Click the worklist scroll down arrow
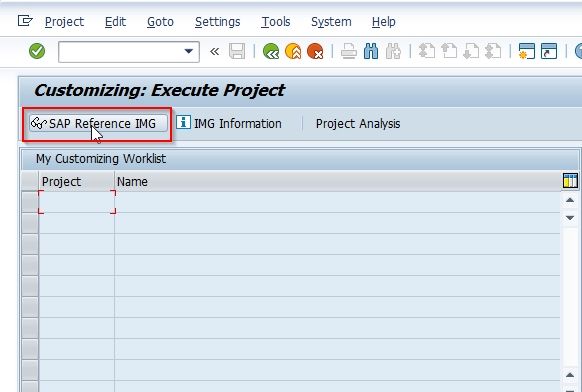Viewport: 582px width, 392px height. tap(570, 218)
